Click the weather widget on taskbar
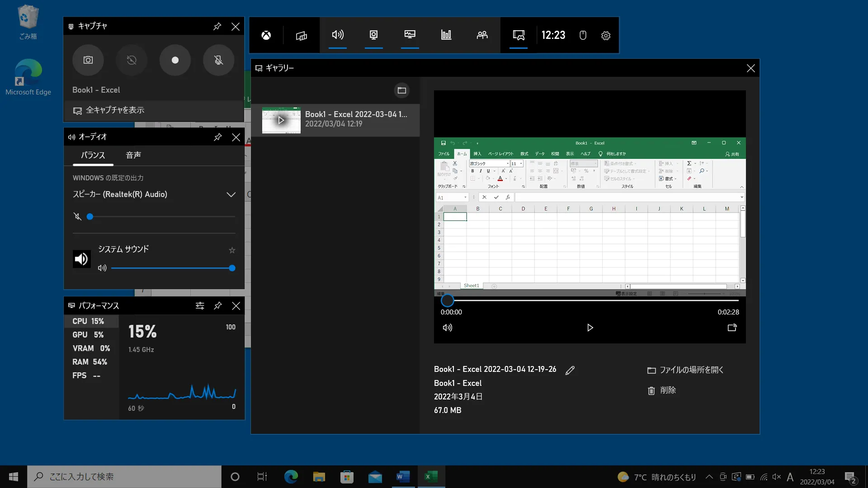 [657, 477]
